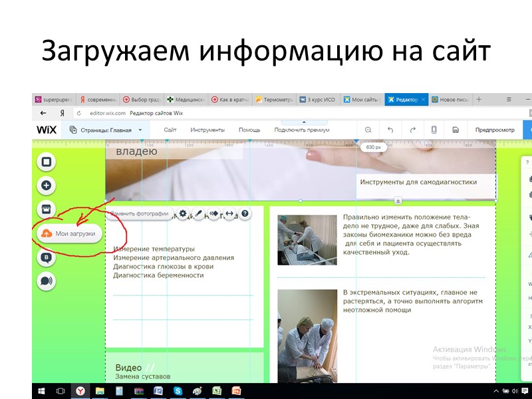Click Предпросмотр preview button
The image size is (532, 399).
click(x=495, y=130)
